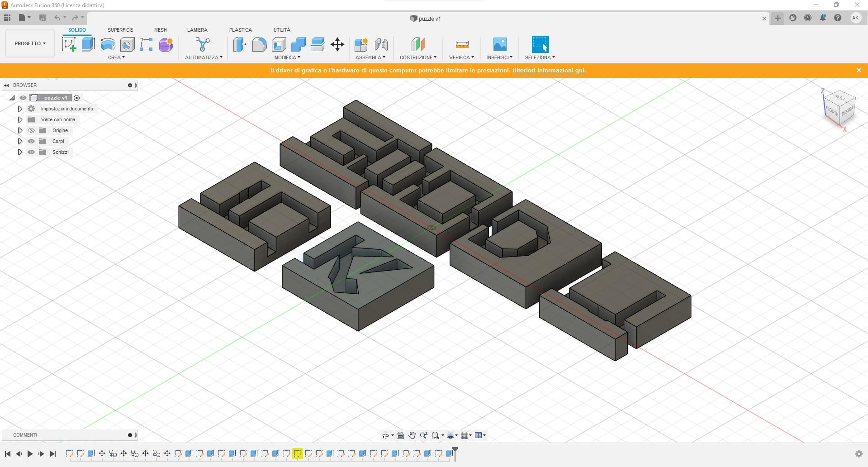The image size is (868, 467).
Task: Open the PROGETTO workspace dropdown
Action: coord(30,43)
